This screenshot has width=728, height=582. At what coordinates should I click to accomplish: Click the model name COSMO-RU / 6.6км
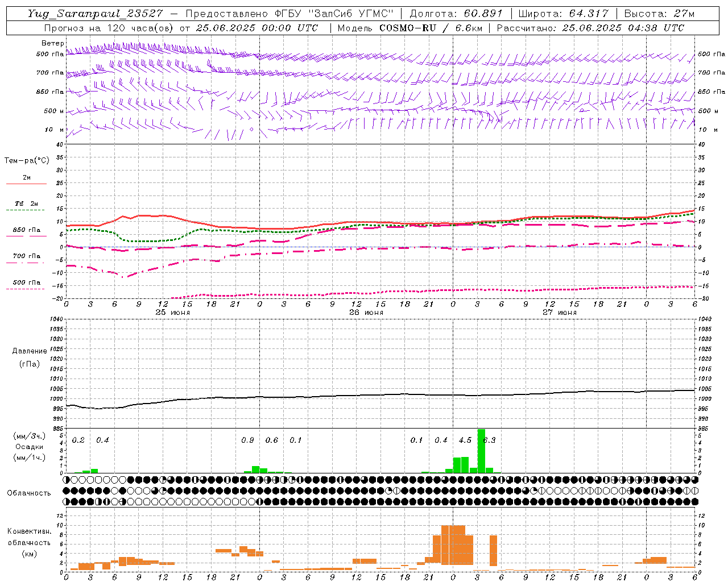[x=430, y=28]
